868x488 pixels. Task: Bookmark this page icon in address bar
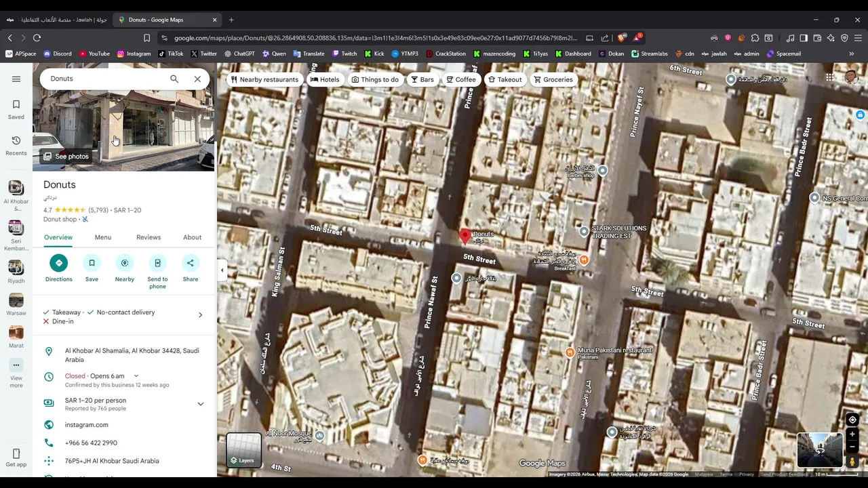[146, 38]
